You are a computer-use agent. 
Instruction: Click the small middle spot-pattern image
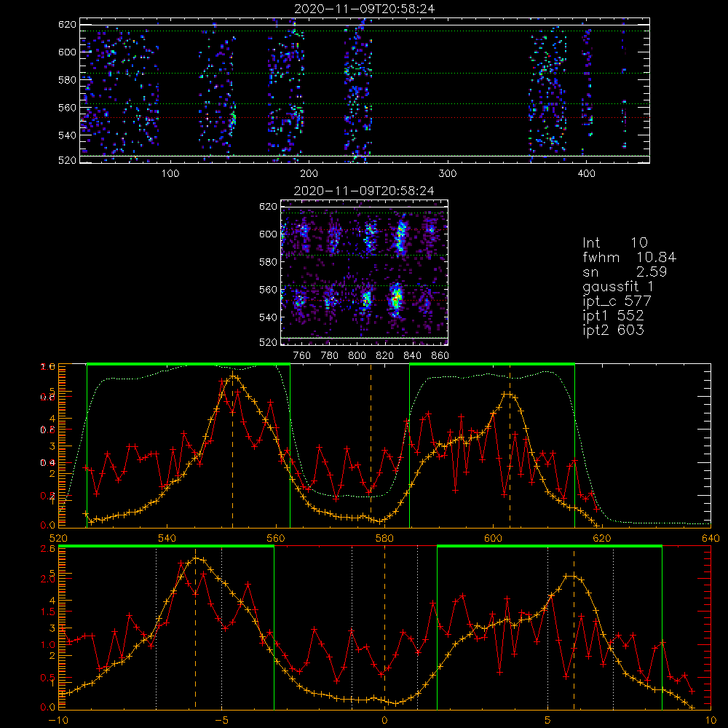[365, 272]
